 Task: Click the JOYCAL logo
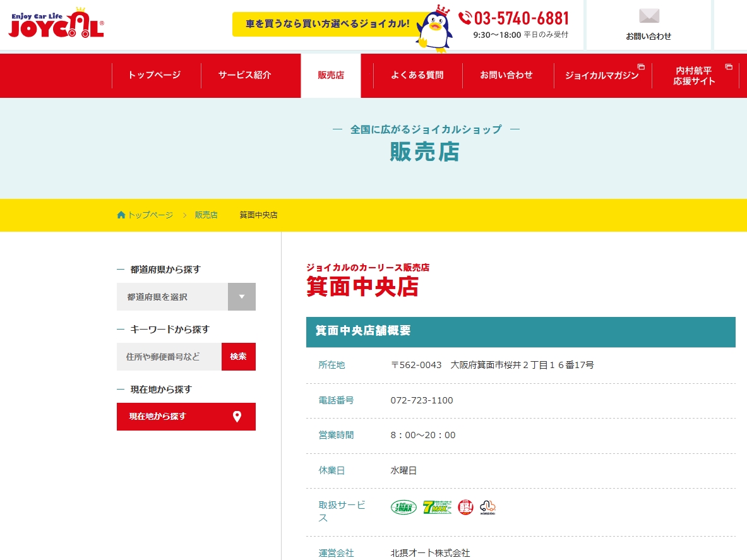tap(56, 25)
